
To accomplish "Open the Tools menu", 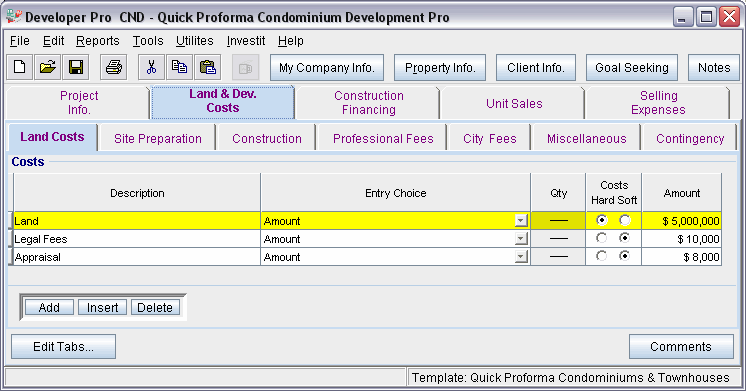I will click(x=147, y=41).
